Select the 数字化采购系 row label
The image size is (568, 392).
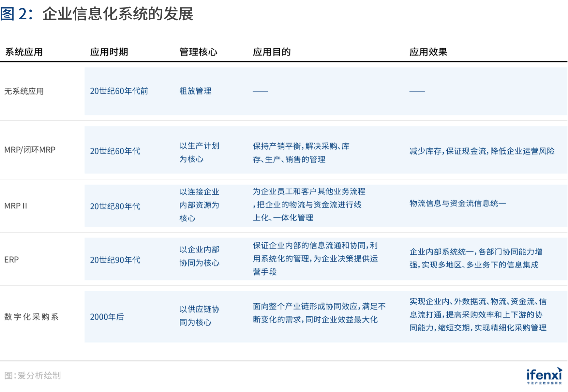pos(31,317)
